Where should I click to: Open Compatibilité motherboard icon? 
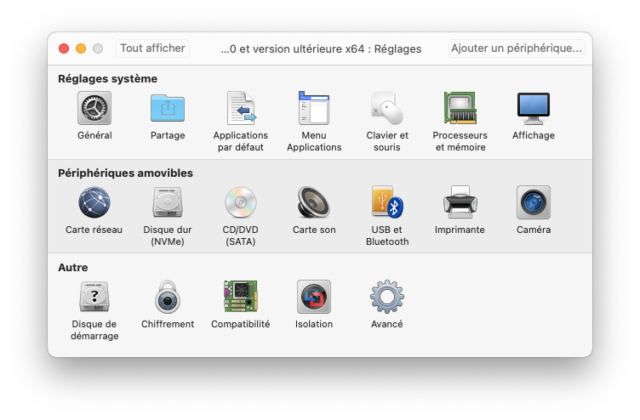tap(241, 297)
